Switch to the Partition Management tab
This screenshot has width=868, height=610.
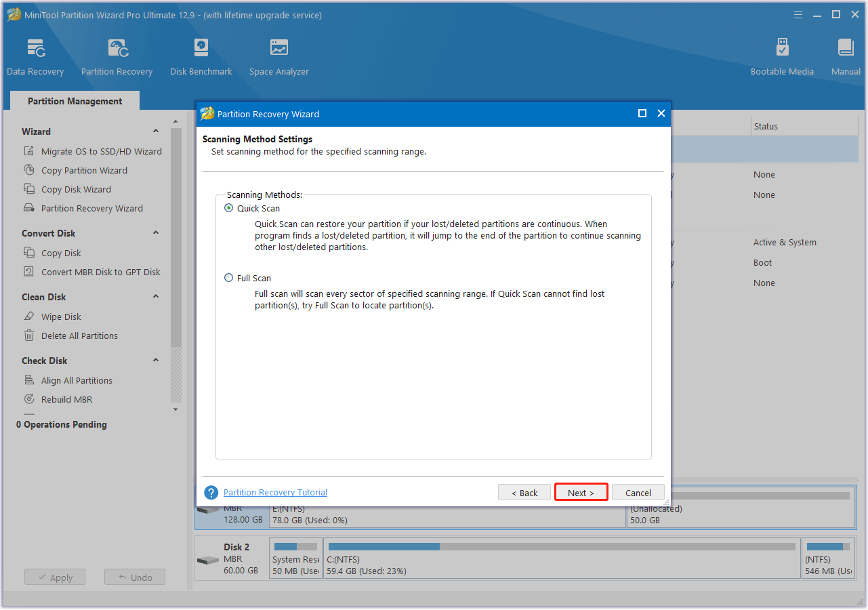pyautogui.click(x=74, y=100)
